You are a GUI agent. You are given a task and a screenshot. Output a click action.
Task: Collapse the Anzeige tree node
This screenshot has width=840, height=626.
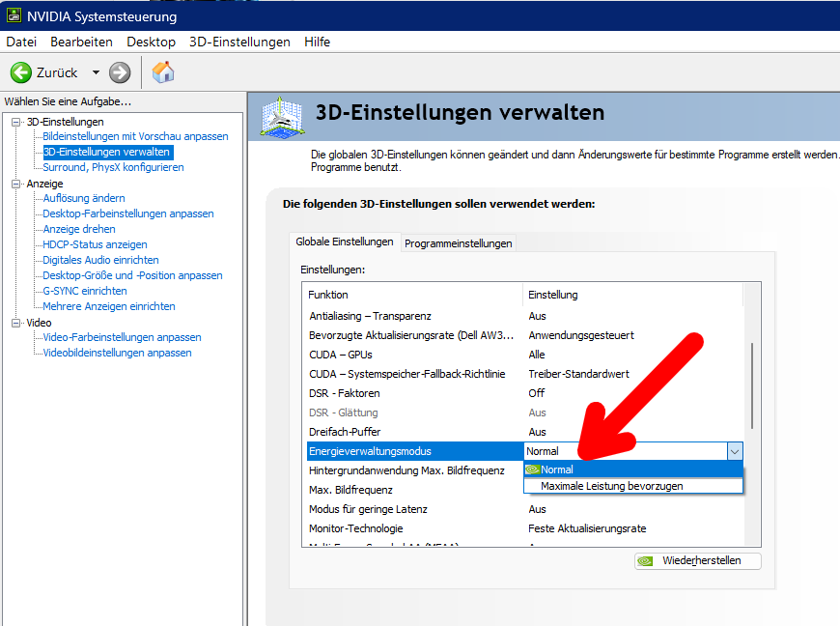[x=15, y=184]
